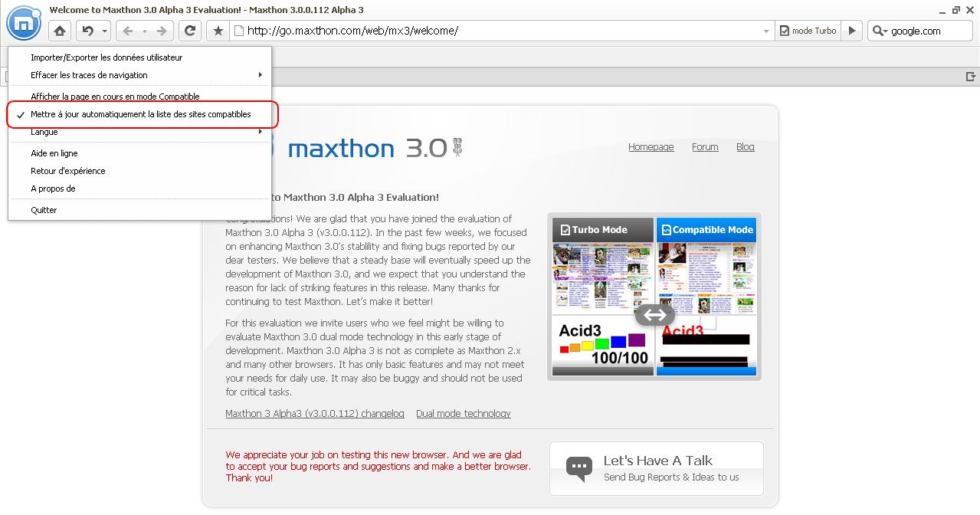Open Effacer les traces de navigation submenu
This screenshot has width=980, height=515.
(x=139, y=75)
